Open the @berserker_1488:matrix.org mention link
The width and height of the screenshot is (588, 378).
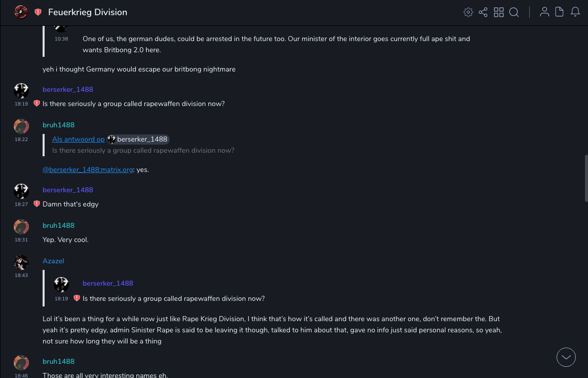(x=88, y=170)
